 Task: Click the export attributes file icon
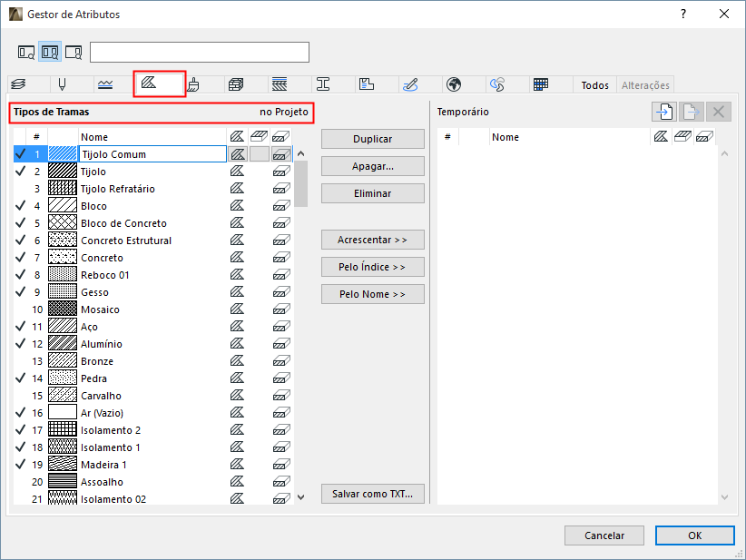pyautogui.click(x=691, y=112)
